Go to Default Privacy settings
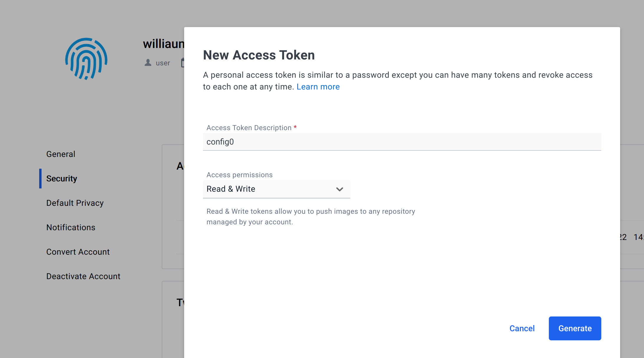644x358 pixels. [x=75, y=203]
